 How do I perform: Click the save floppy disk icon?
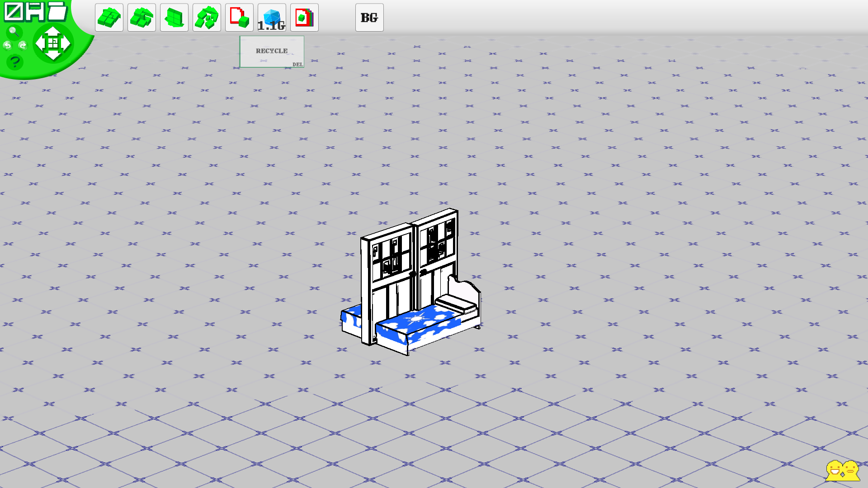(x=35, y=12)
